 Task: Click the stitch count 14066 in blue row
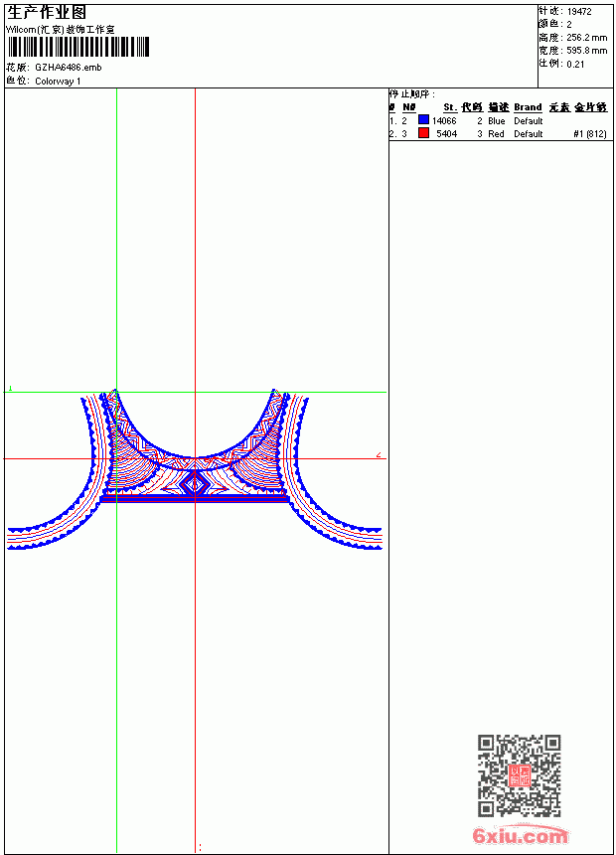click(x=444, y=121)
